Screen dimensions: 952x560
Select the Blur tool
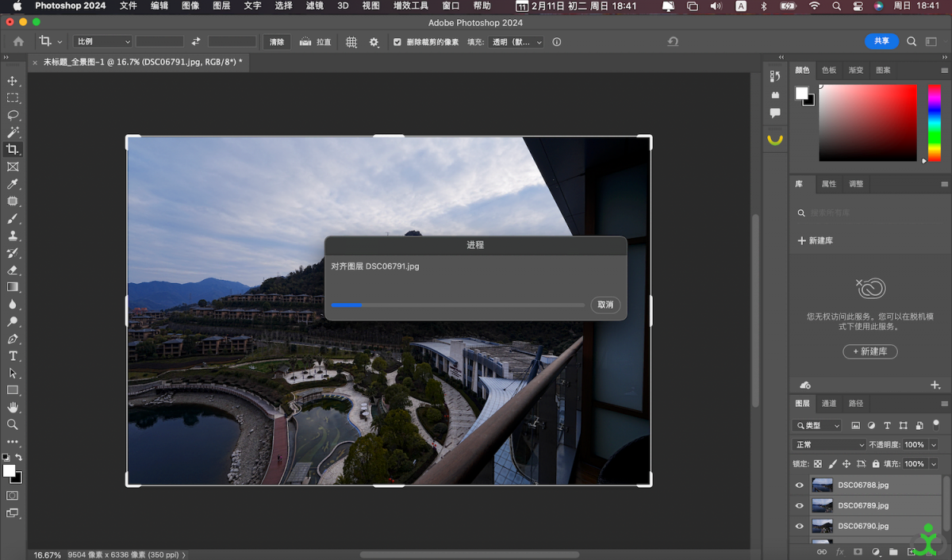point(13,305)
